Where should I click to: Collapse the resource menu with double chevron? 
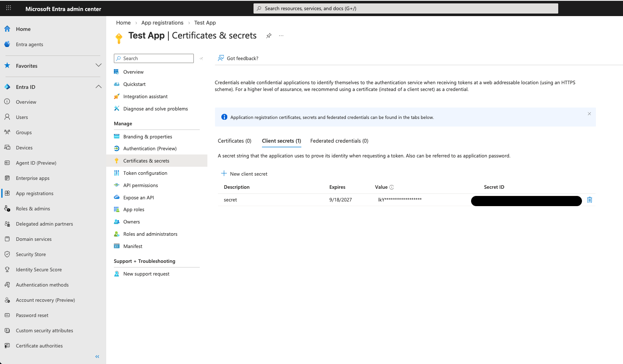pyautogui.click(x=201, y=58)
